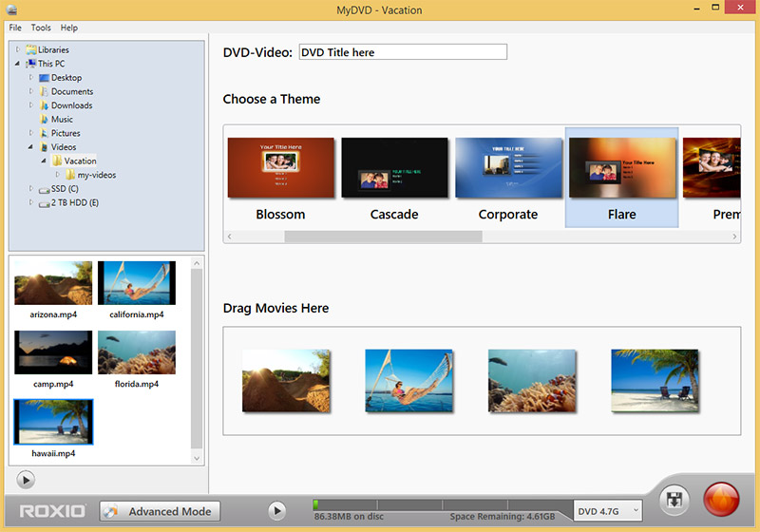Collapse the This PC tree node

click(18, 64)
